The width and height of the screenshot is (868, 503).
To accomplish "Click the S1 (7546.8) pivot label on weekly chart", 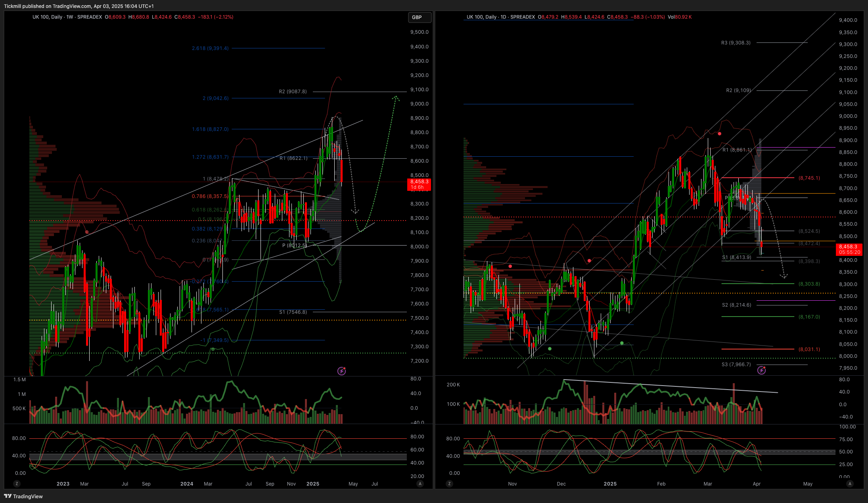I will tap(293, 312).
